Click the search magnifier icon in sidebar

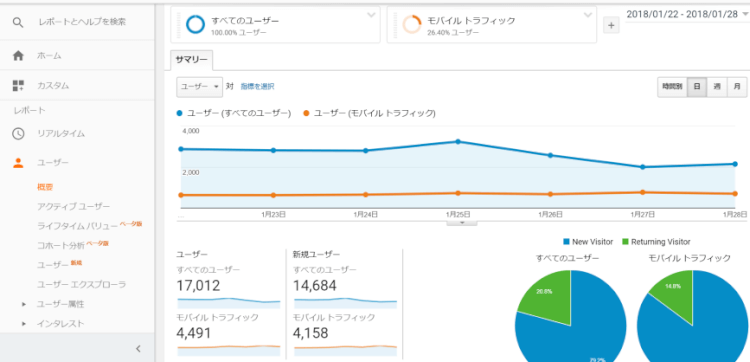tap(18, 22)
